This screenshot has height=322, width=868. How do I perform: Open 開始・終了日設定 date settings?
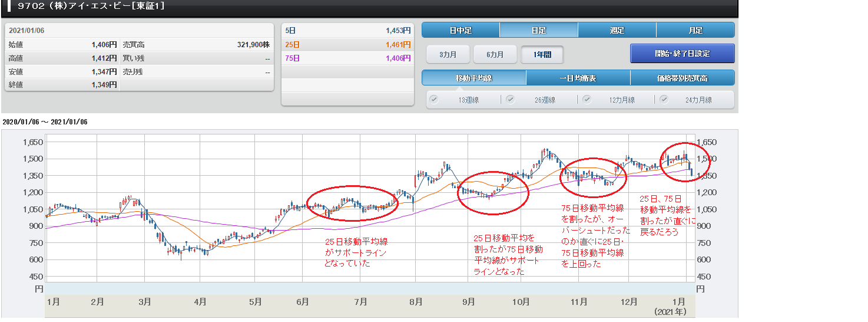pos(682,53)
